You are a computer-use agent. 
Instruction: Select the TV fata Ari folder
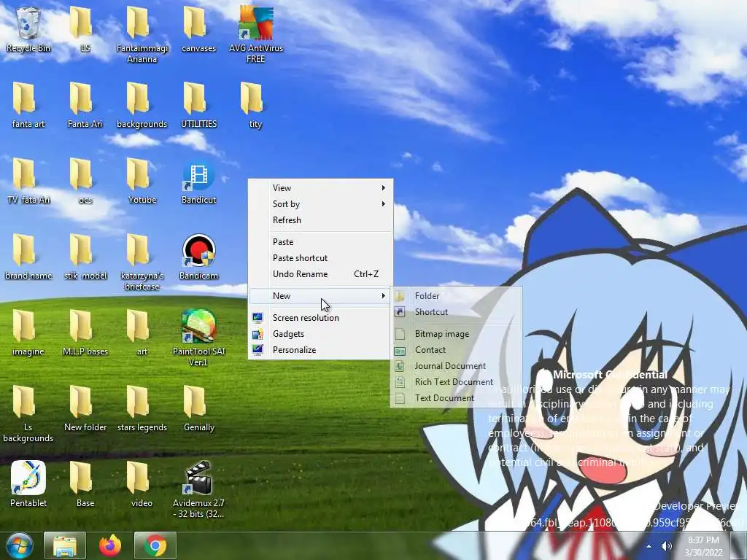point(28,181)
